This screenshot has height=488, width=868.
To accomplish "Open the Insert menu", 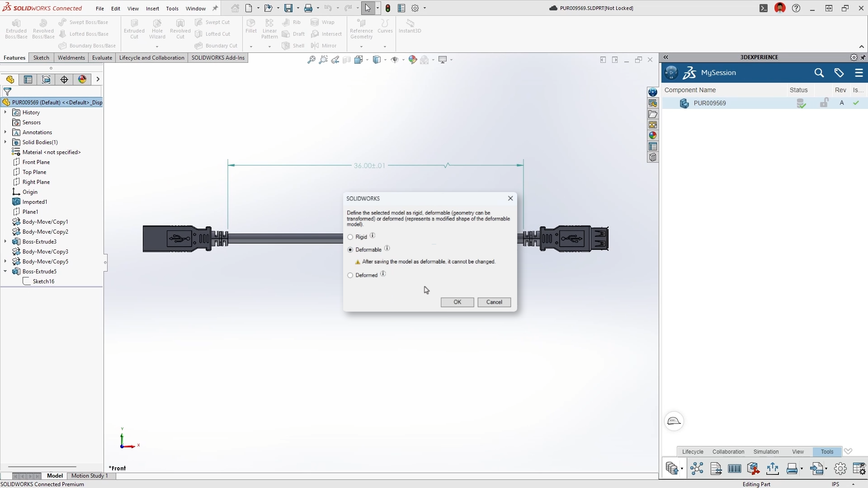I will [x=152, y=9].
